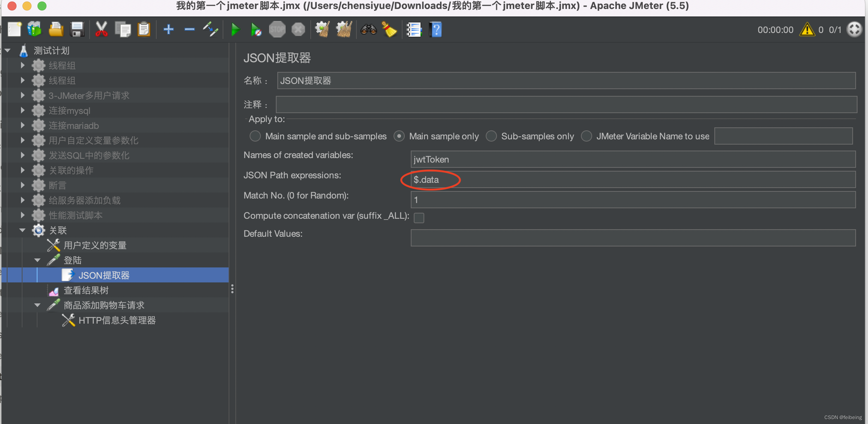Image resolution: width=868 pixels, height=424 pixels.
Task: Click the Reset Search brush icon
Action: click(x=389, y=29)
